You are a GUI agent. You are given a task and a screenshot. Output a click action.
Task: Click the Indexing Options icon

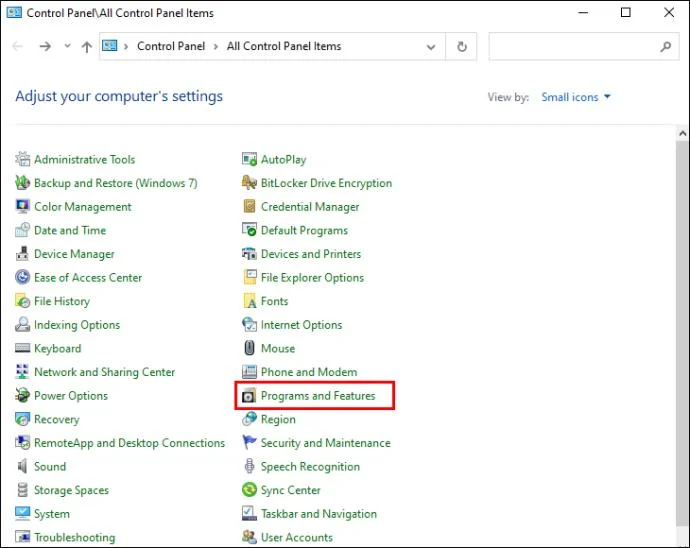click(x=22, y=324)
